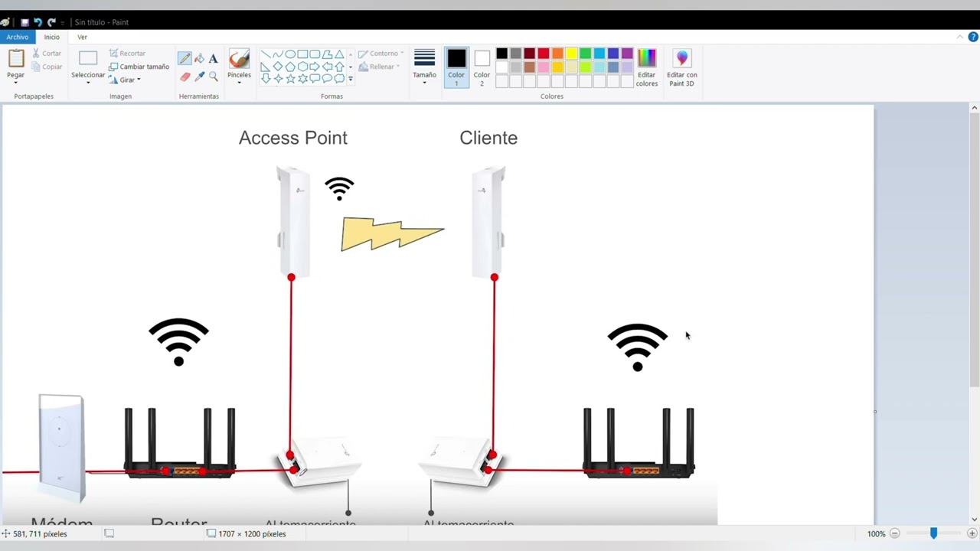
Task: Choose the Curve shape
Action: 278,54
